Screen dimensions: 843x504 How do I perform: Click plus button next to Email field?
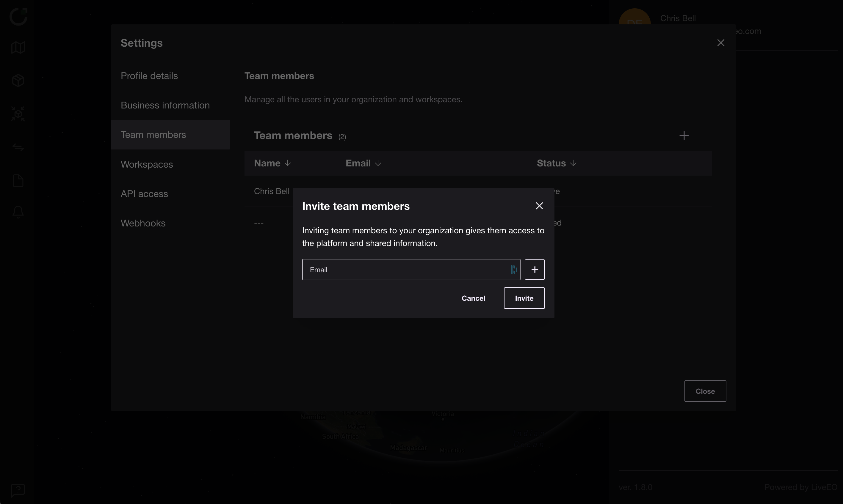[x=534, y=270]
